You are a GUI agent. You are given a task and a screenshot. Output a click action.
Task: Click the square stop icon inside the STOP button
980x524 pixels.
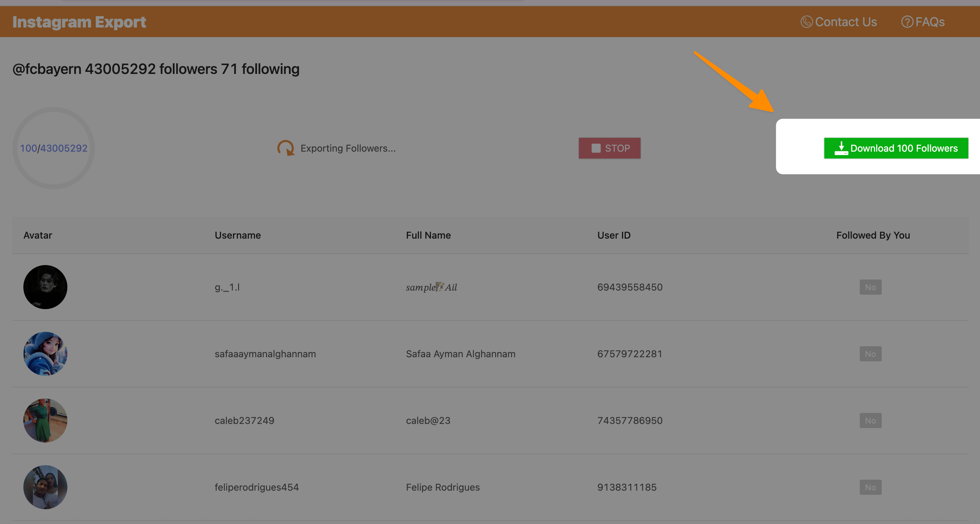click(x=595, y=148)
